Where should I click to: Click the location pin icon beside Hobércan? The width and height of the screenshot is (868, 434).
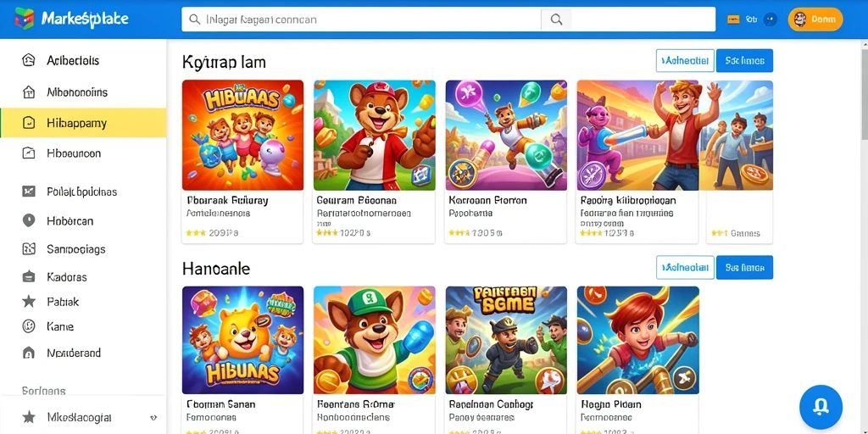click(28, 221)
